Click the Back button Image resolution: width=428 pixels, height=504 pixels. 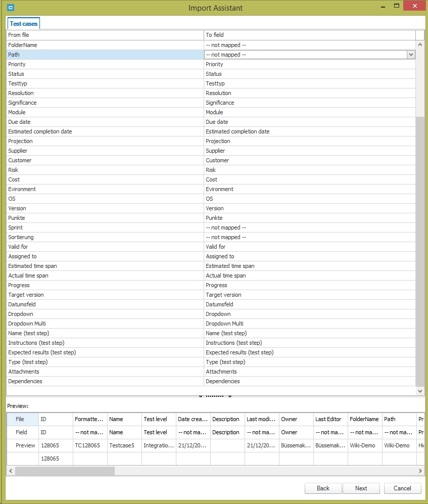(x=323, y=488)
